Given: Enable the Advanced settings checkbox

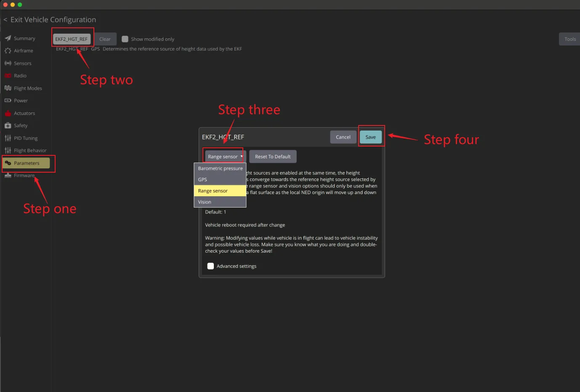Looking at the screenshot, I should (211, 266).
